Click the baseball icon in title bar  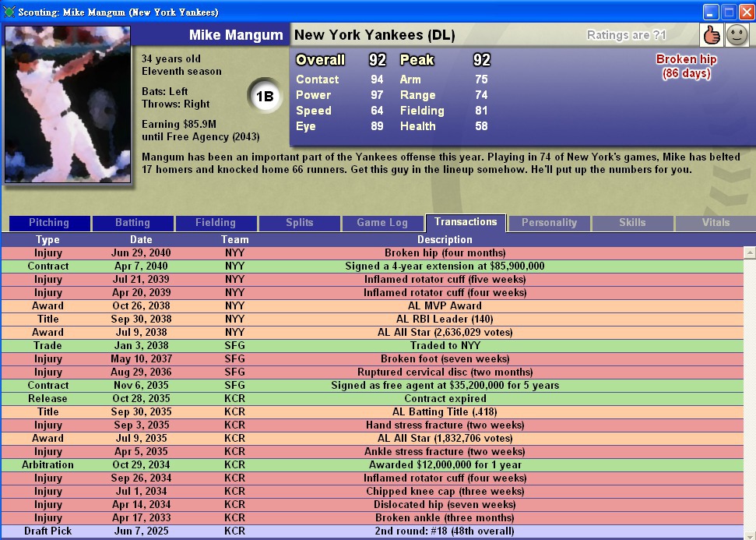(x=9, y=12)
